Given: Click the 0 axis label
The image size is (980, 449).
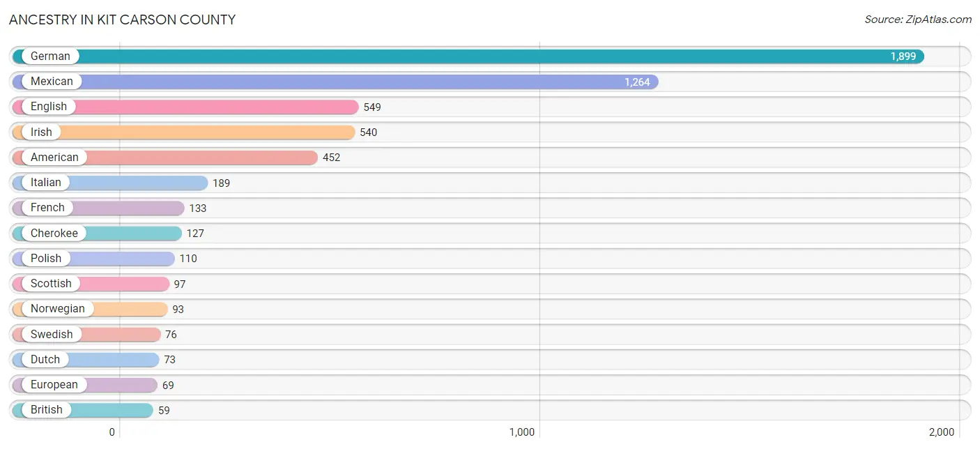Looking at the screenshot, I should tap(112, 432).
